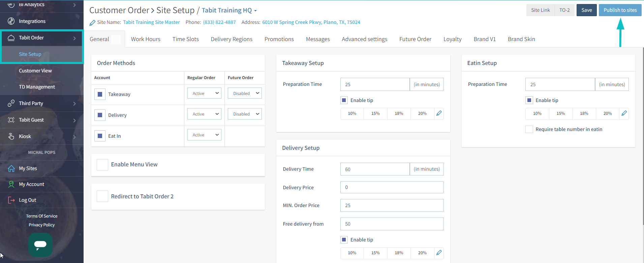Expand the Tabit Guest sidebar section

(74, 120)
